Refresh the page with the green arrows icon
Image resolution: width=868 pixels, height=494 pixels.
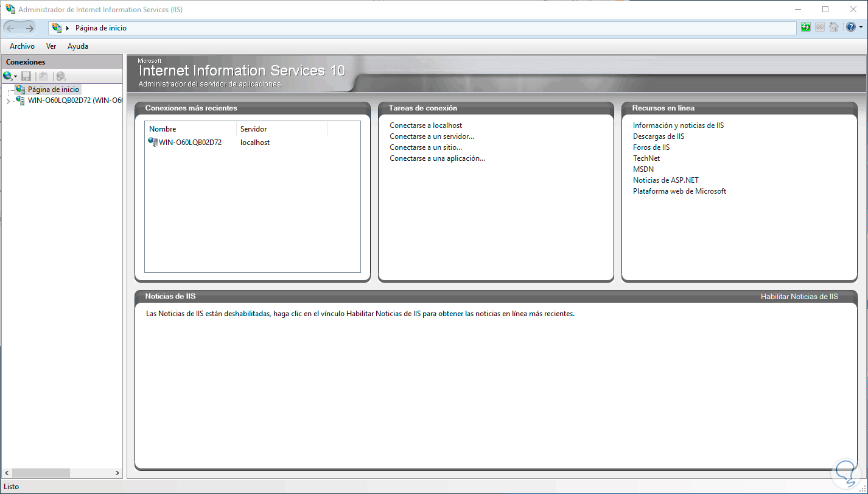(806, 27)
